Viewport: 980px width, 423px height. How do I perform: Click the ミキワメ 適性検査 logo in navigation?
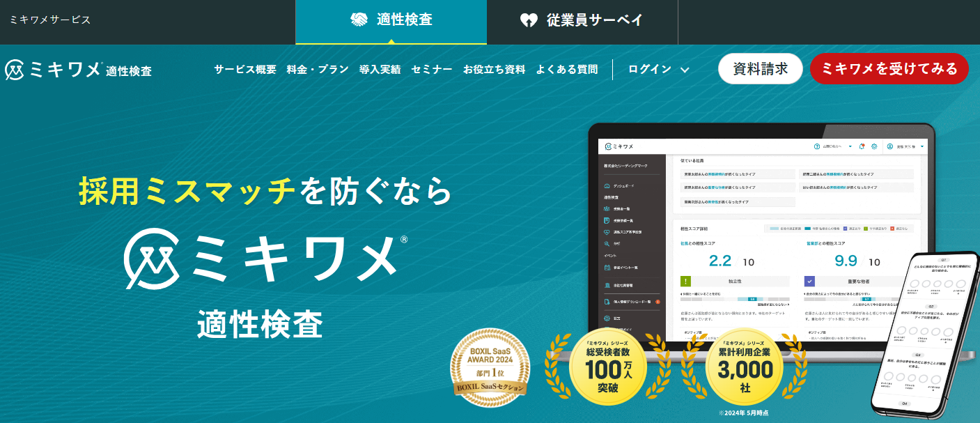(x=78, y=70)
